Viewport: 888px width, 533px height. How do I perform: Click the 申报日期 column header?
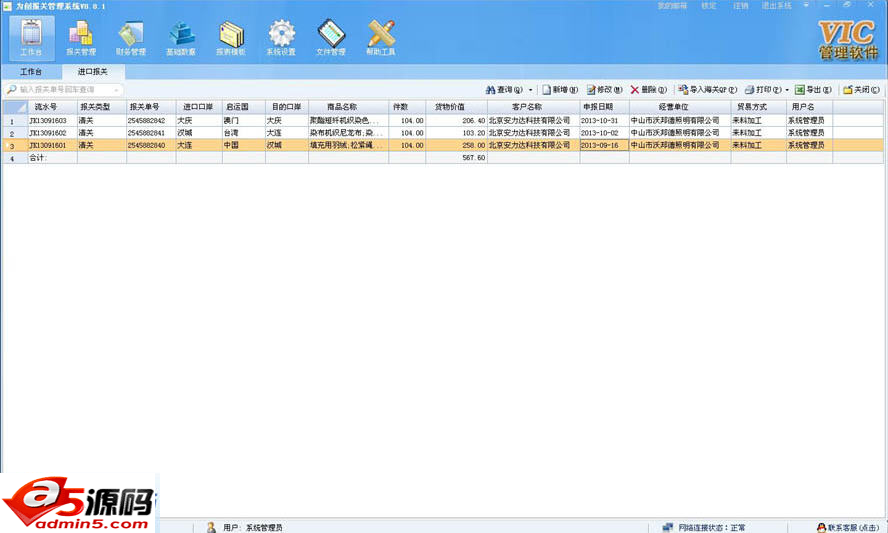[604, 107]
